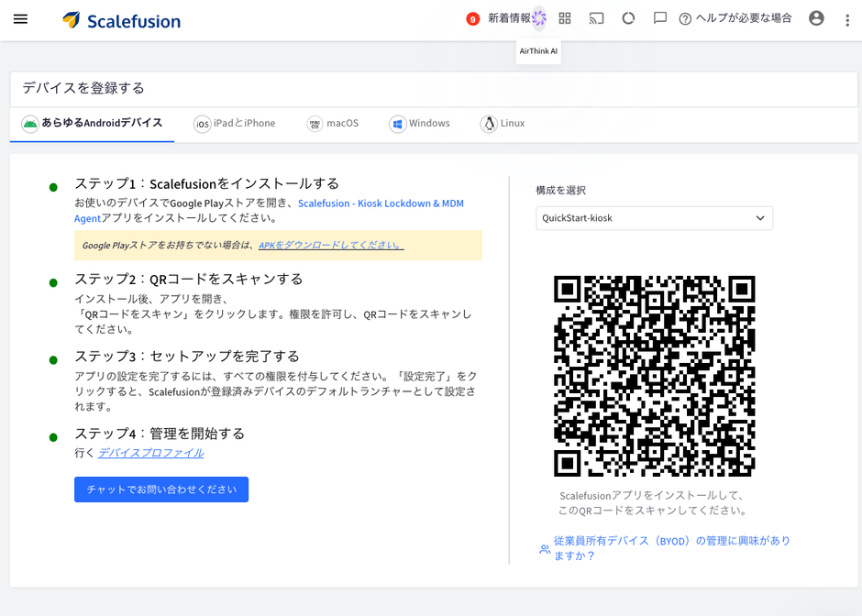Viewport: 862px width, 616px height.
Task: Click the AirThink AI tooltip label
Action: pos(538,51)
